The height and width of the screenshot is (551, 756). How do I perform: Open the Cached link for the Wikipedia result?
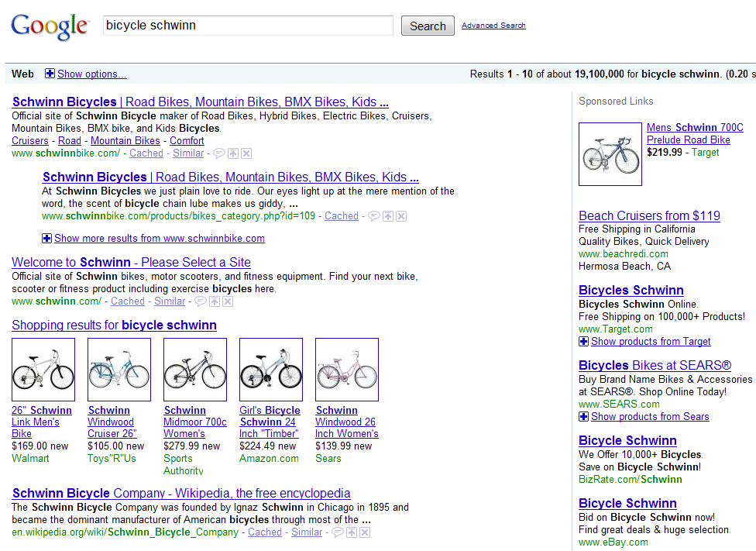point(265,532)
